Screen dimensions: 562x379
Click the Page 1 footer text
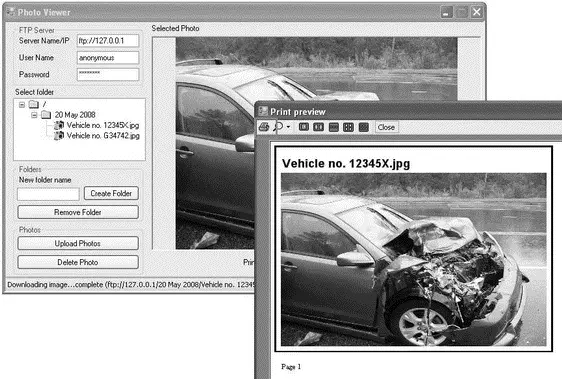(x=291, y=366)
